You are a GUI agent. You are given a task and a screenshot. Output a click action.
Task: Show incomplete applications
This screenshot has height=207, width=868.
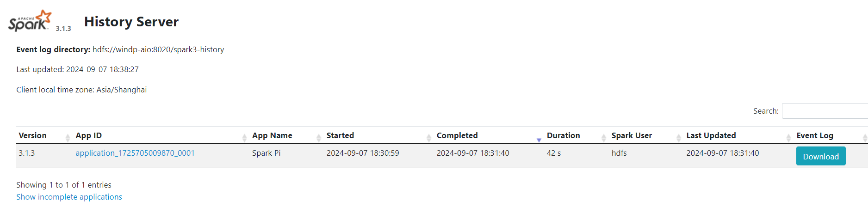click(x=69, y=197)
